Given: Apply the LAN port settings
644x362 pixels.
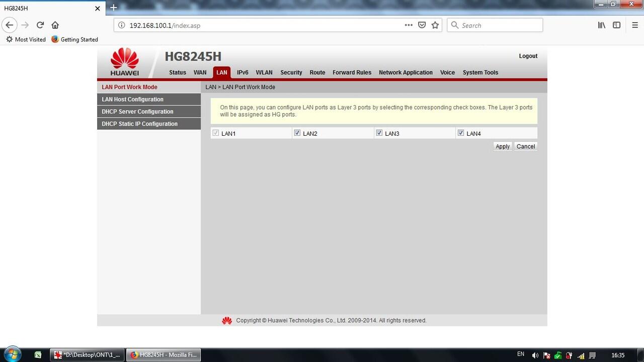Looking at the screenshot, I should tap(503, 146).
